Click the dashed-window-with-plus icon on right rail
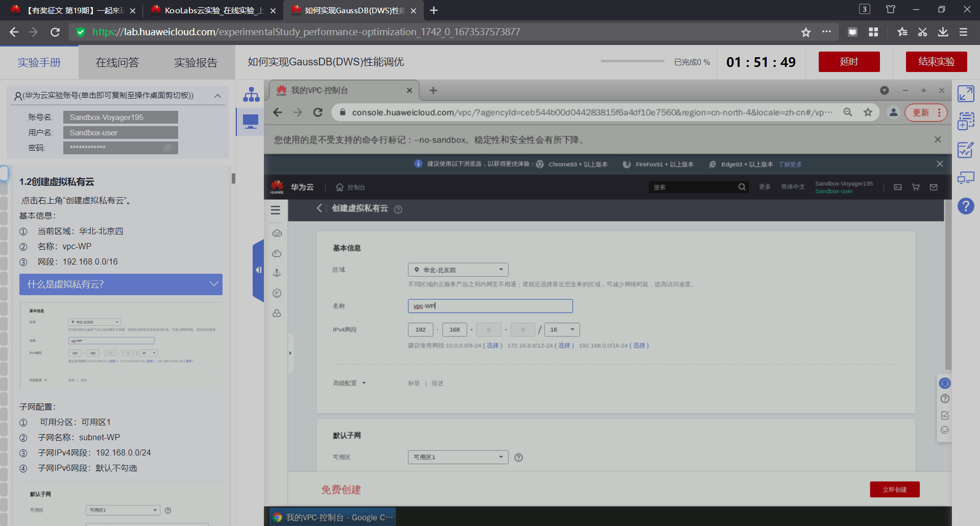Image resolution: width=980 pixels, height=526 pixels. coord(966,122)
